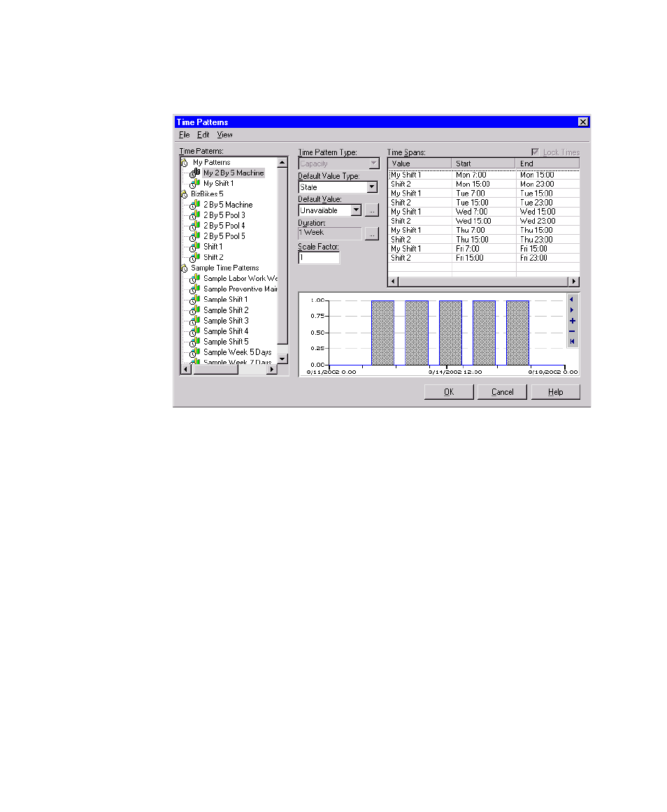Select the My Shift 1 Mon 7:00 row
This screenshot has width=667, height=812.
pyautogui.click(x=484, y=175)
